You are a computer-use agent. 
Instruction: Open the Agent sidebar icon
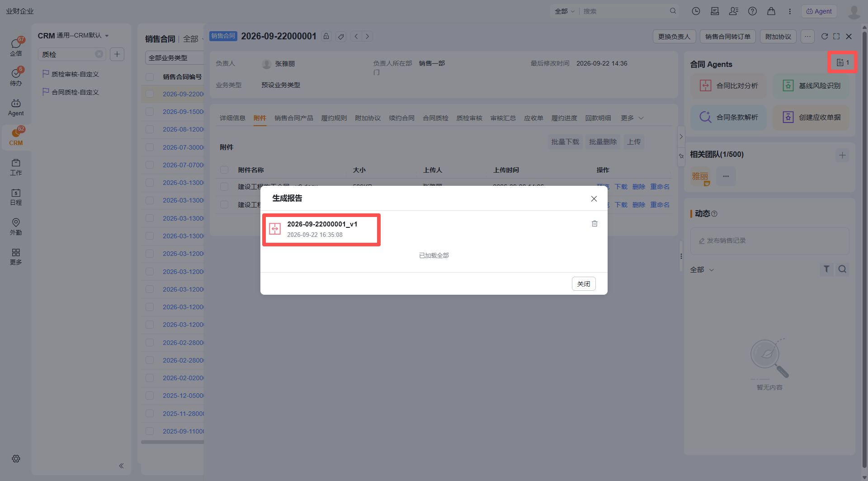16,108
